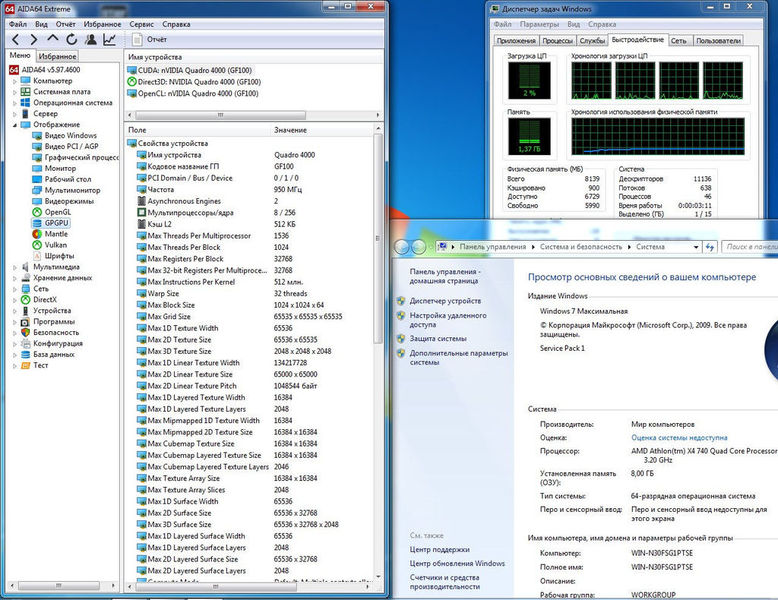Collapse the Отображение tree node
Image resolution: width=778 pixels, height=600 pixels.
(x=14, y=125)
